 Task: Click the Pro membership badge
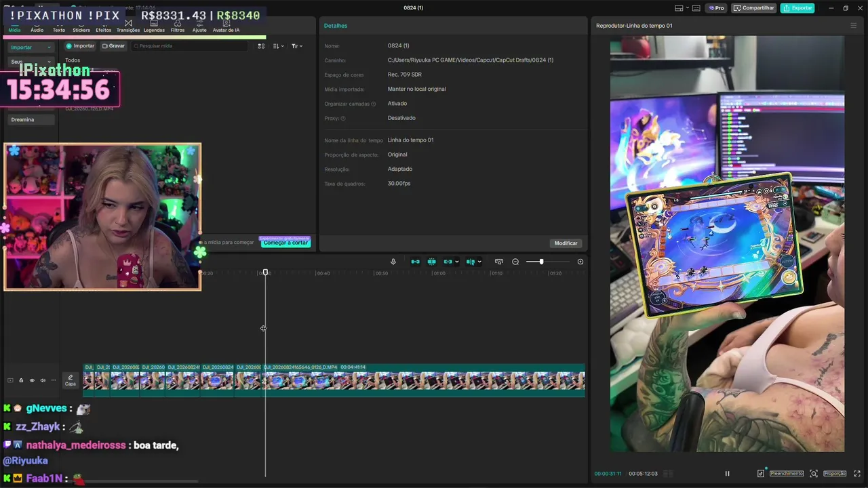click(716, 8)
